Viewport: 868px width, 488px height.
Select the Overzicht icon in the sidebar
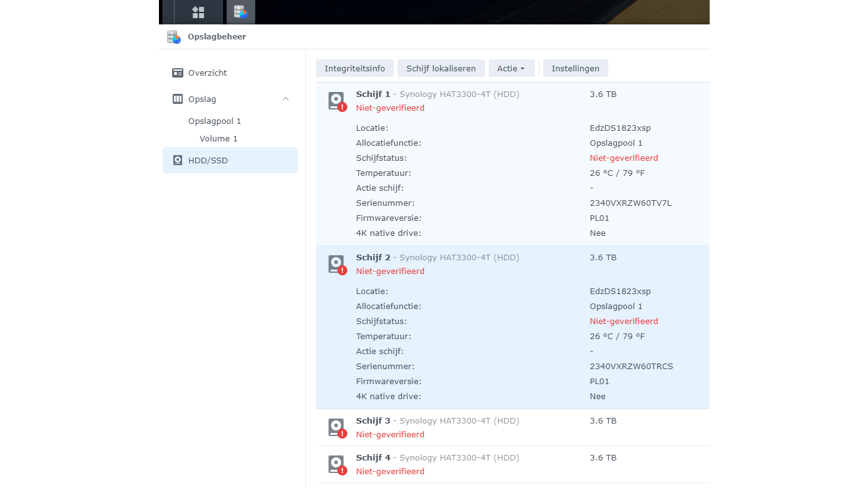pos(178,73)
